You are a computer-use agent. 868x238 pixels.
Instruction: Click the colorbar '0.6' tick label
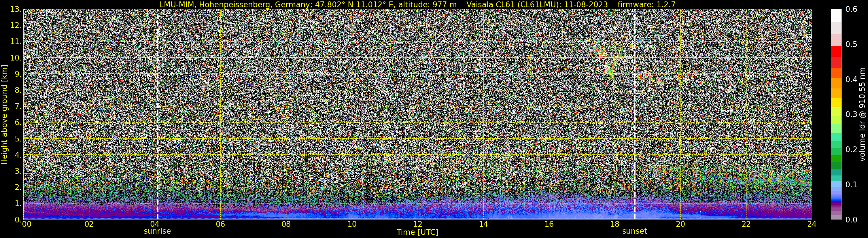[852, 10]
